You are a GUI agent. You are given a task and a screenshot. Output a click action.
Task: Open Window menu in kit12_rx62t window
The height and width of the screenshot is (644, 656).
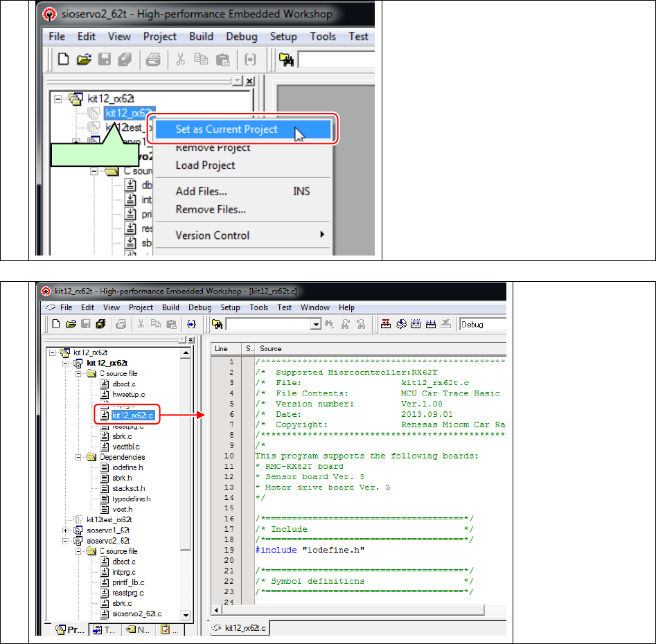click(315, 307)
